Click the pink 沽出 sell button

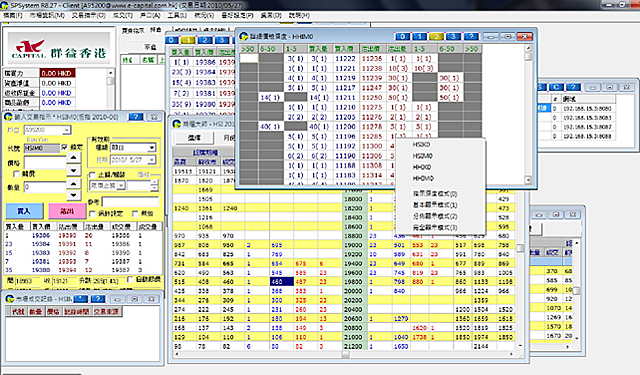pos(67,211)
